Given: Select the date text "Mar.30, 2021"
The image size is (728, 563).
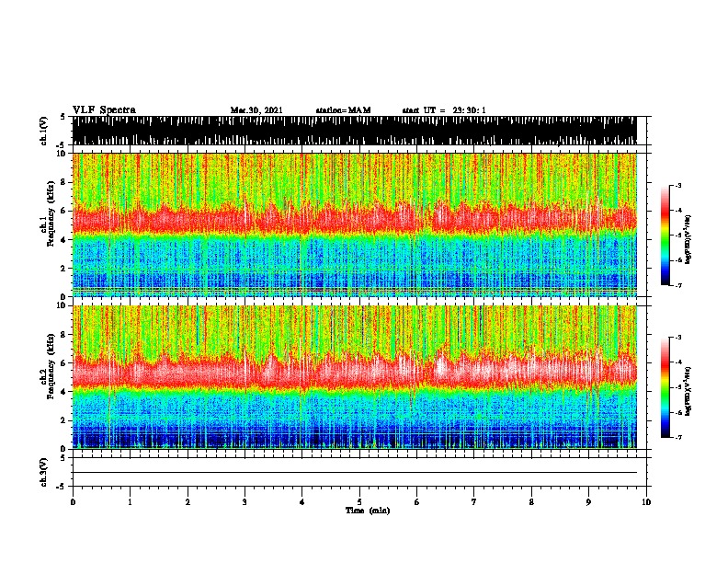Looking at the screenshot, I should pyautogui.click(x=256, y=110).
